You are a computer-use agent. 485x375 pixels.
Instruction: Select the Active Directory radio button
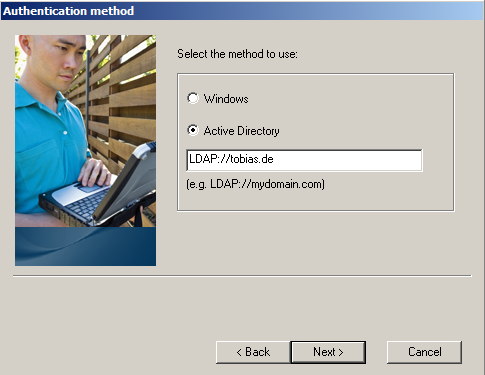(193, 130)
